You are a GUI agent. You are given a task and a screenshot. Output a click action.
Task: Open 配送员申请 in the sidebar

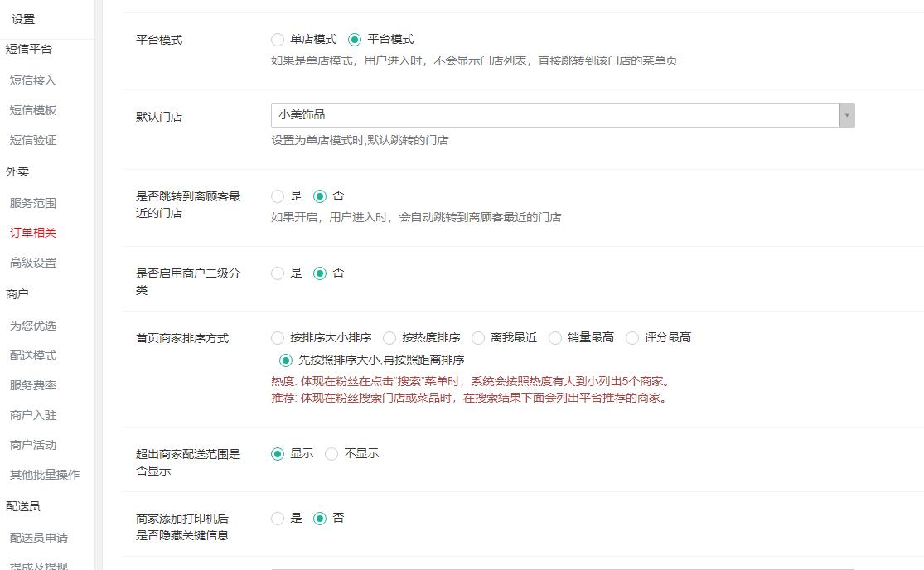coord(39,538)
